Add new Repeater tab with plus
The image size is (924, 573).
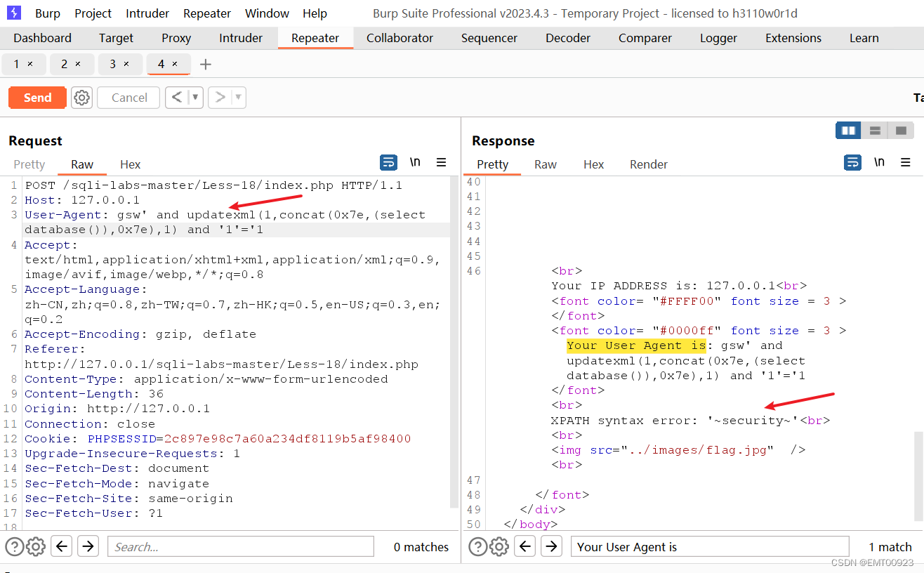206,65
